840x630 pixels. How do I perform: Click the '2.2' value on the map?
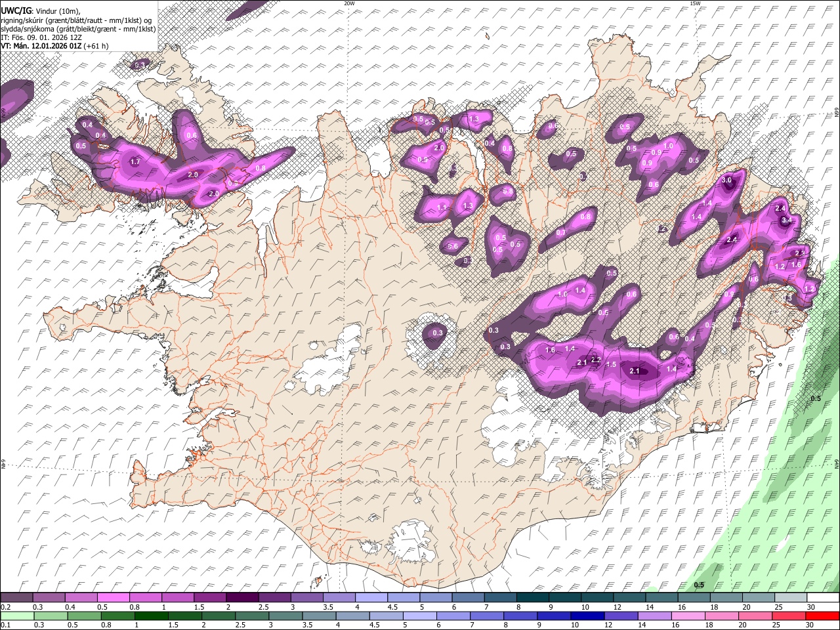click(596, 360)
